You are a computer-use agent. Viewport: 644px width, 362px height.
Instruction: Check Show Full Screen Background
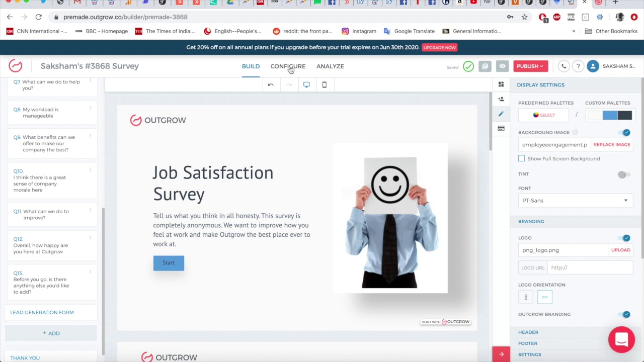(x=522, y=159)
